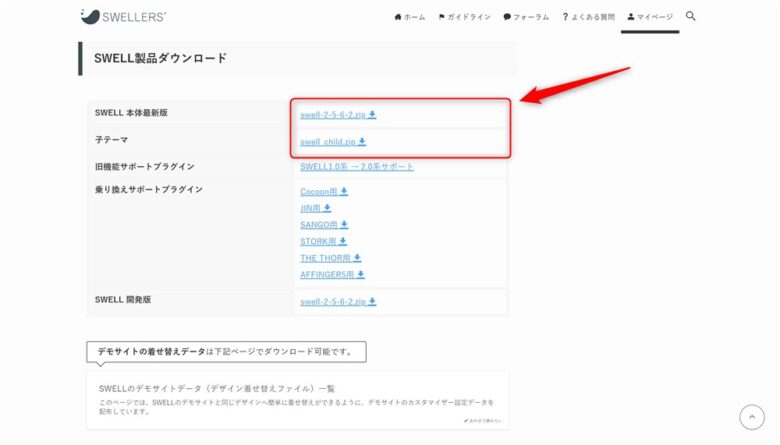Screen dimensions: 780x445
Task: Download the JIN用 migration plugin
Action: pos(315,208)
